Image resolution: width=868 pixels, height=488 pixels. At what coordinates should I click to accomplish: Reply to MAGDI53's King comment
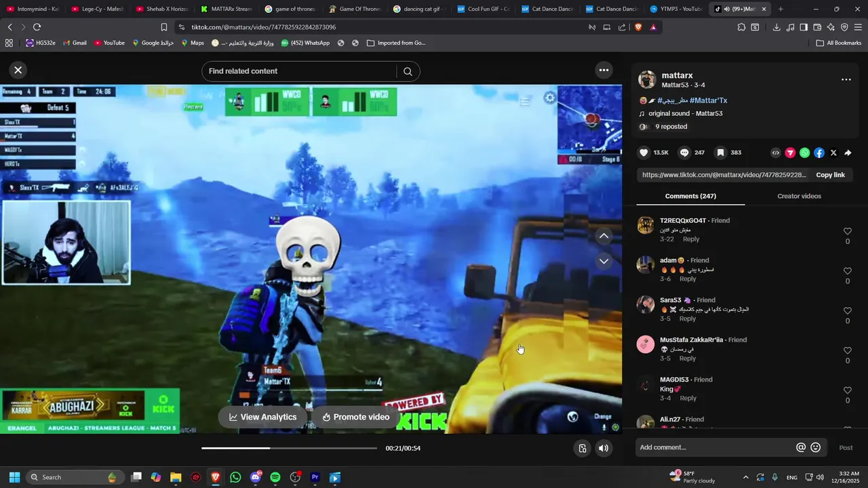688,399
